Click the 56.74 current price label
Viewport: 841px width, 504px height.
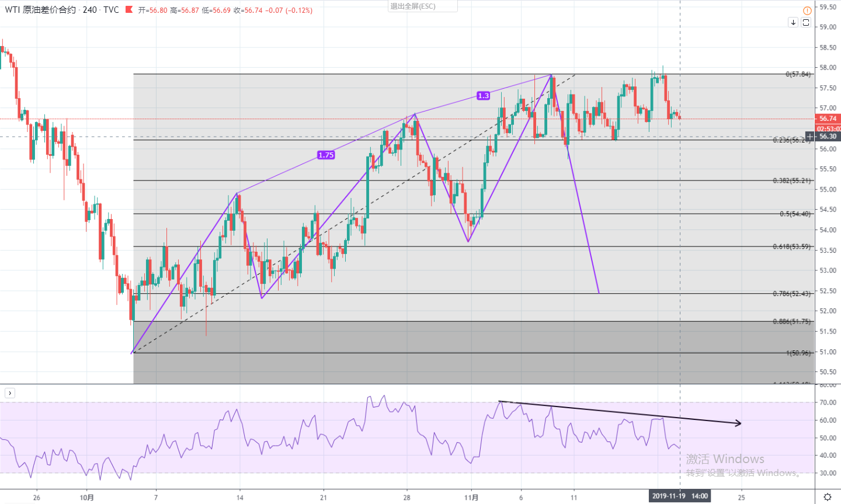coord(828,119)
